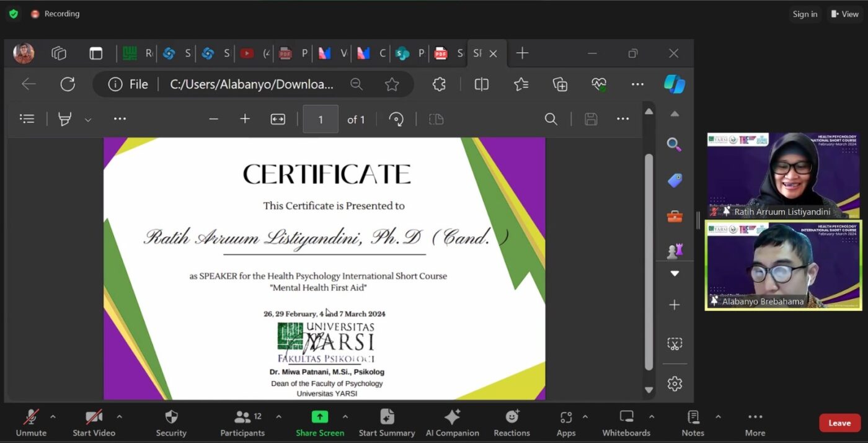Rotate the PDF page

[396, 119]
